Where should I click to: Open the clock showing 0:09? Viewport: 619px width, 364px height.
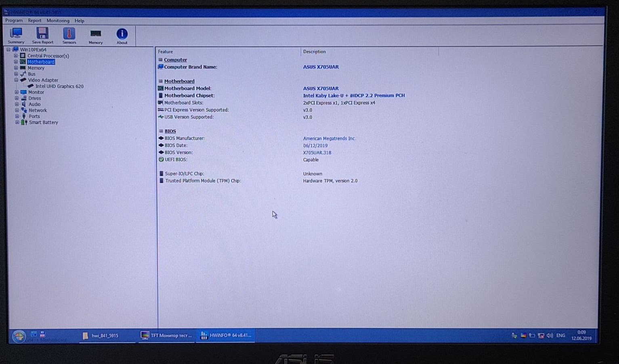tap(581, 335)
